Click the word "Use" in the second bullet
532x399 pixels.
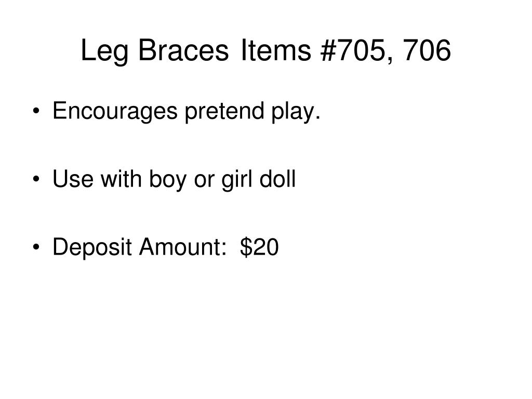[x=73, y=179]
